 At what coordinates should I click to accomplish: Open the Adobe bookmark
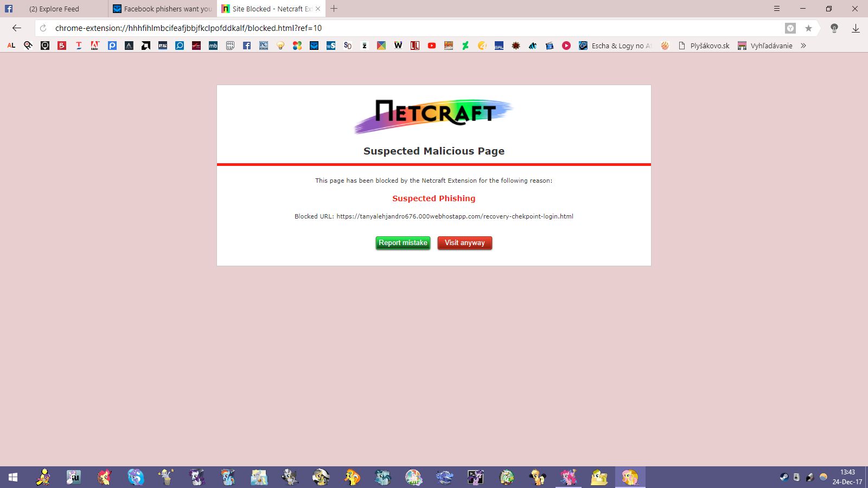(x=95, y=46)
